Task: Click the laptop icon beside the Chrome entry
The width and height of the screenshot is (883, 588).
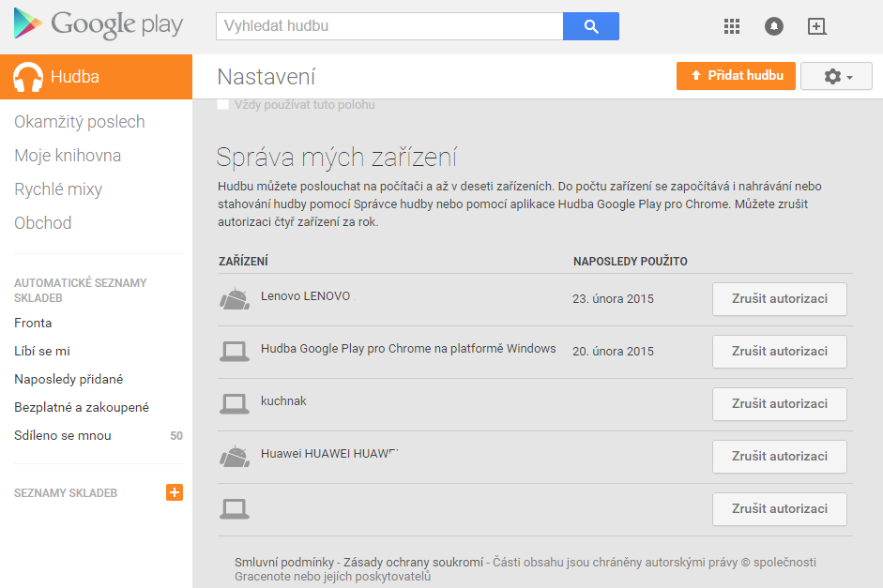Action: click(235, 351)
